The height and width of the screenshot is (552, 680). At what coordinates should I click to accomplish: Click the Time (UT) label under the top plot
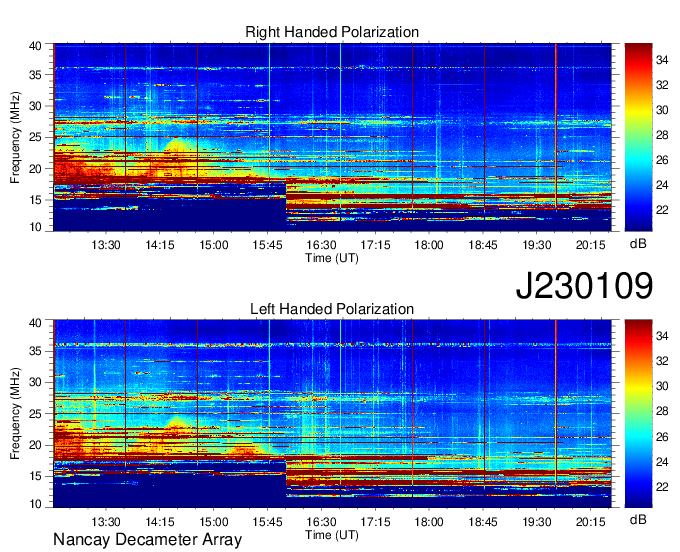[332, 258]
